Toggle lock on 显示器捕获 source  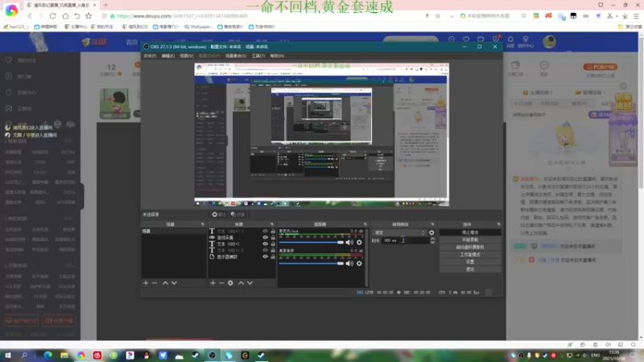tap(273, 257)
